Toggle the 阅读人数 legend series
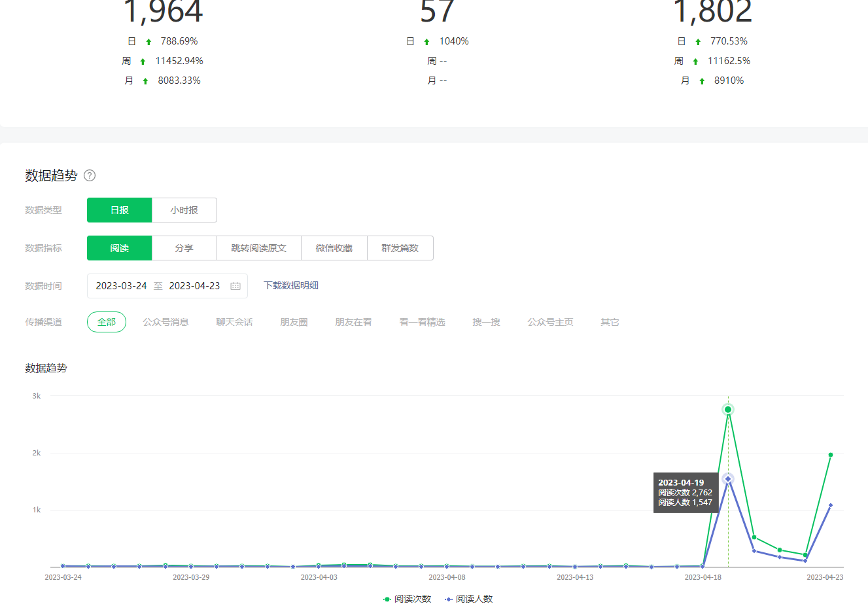Screen dimensions: 868x604 468,599
